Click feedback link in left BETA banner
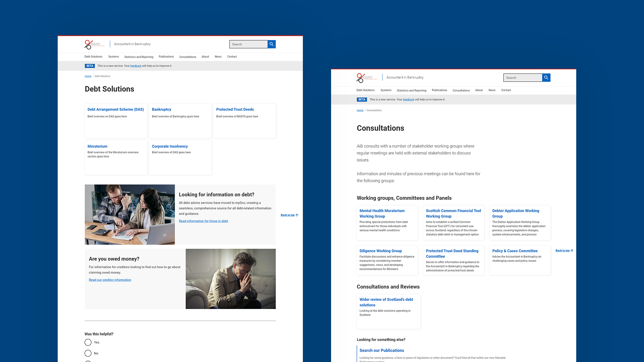The height and width of the screenshot is (362, 644). tap(136, 66)
